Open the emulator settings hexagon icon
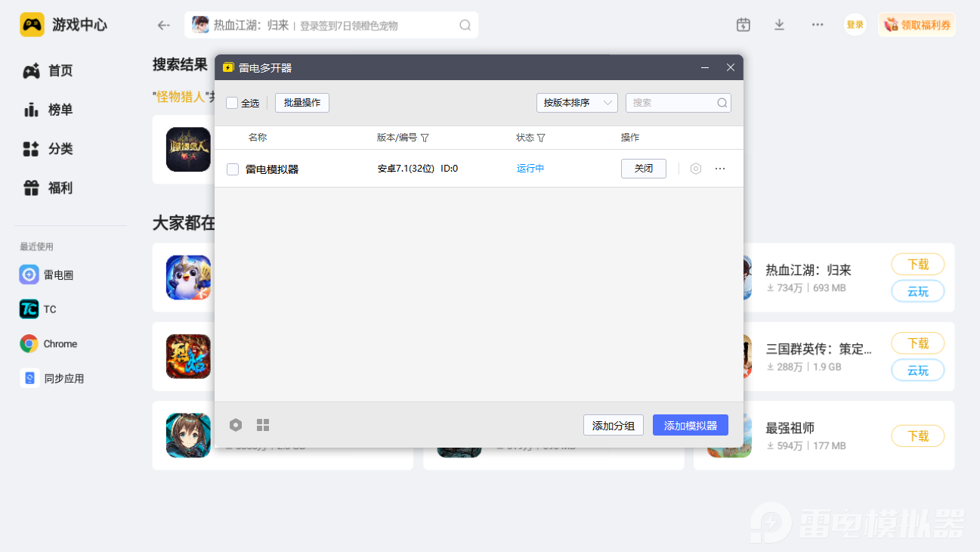Viewport: 980px width, 552px height. 696,169
